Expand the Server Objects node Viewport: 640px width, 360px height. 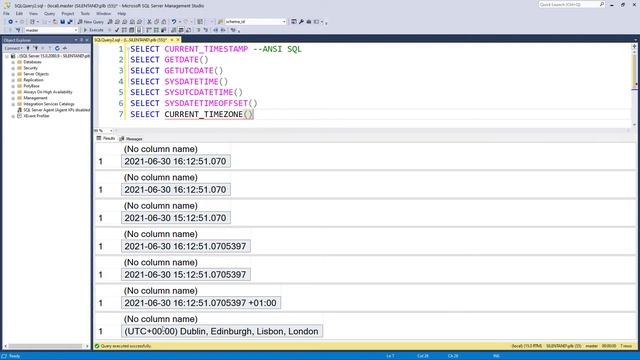(13, 74)
